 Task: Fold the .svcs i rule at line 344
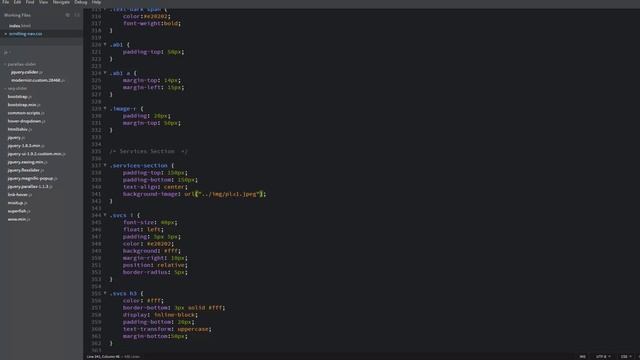pos(105,215)
